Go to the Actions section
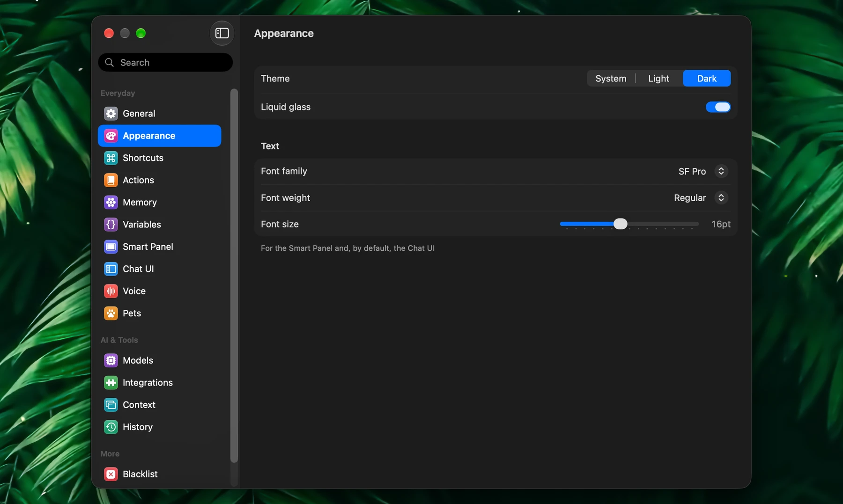 pyautogui.click(x=159, y=180)
